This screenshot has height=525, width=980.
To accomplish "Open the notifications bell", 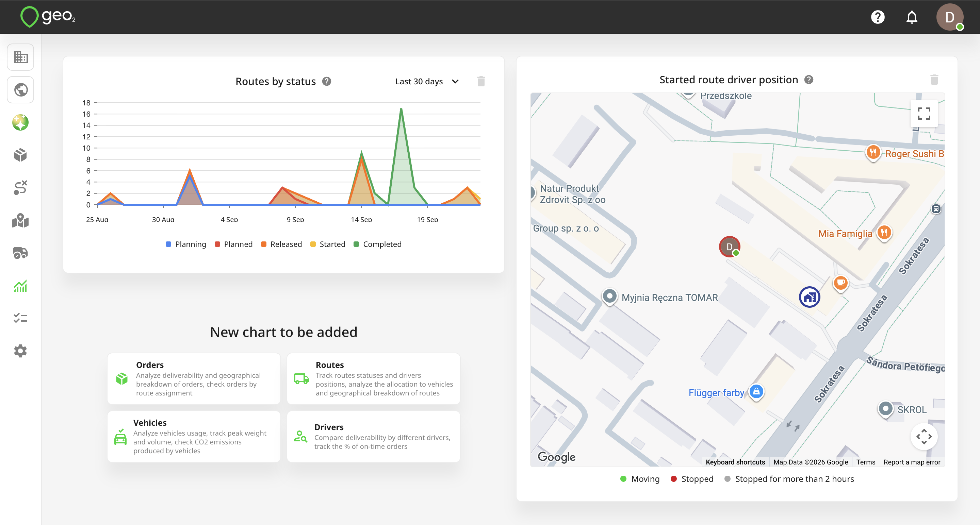I will click(x=912, y=17).
